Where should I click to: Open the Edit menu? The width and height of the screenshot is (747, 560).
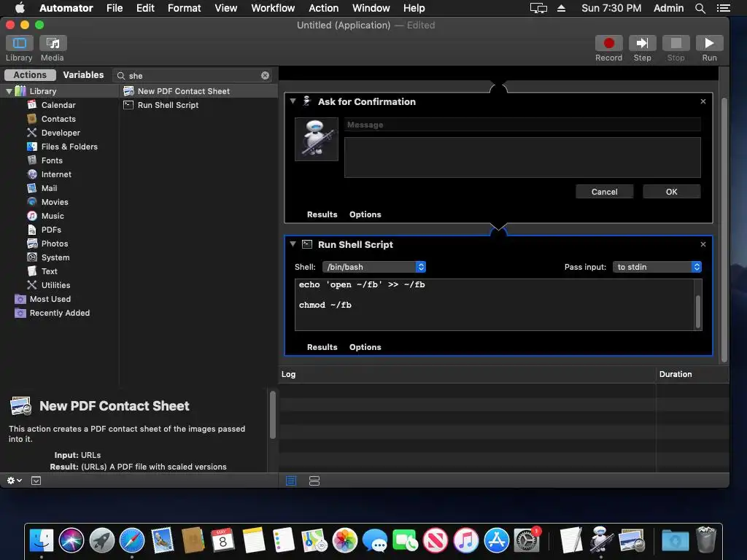point(145,8)
